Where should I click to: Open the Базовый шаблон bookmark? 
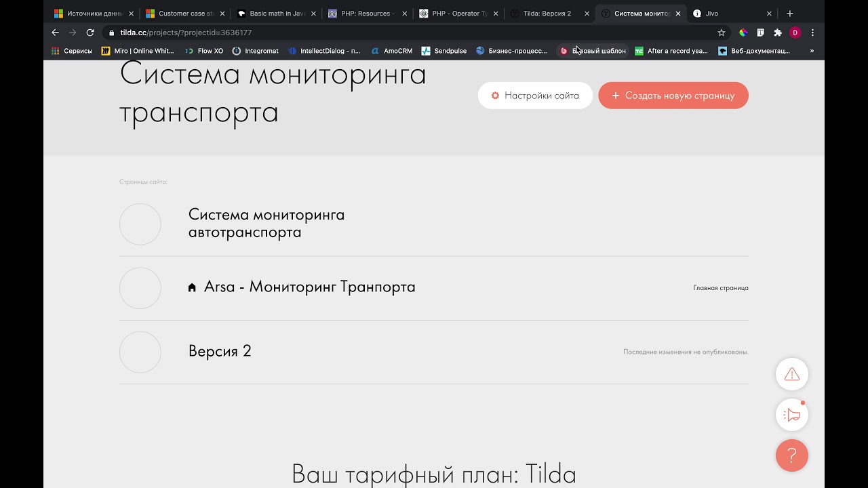(593, 51)
